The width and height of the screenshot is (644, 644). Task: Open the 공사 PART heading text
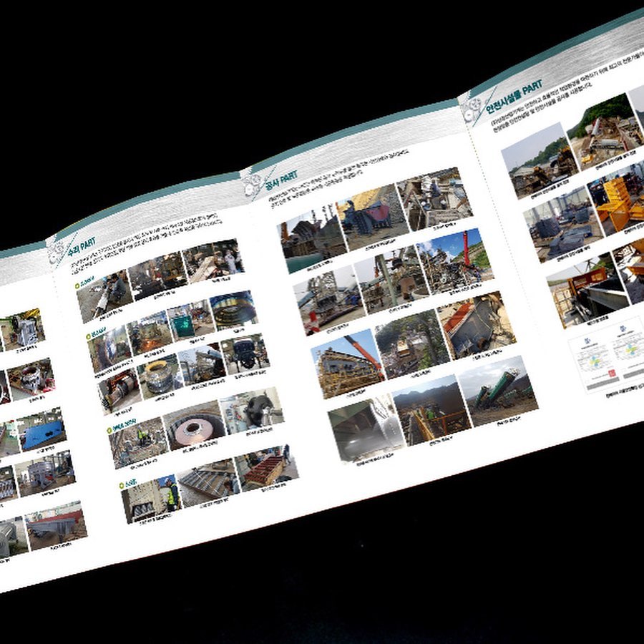(x=281, y=180)
